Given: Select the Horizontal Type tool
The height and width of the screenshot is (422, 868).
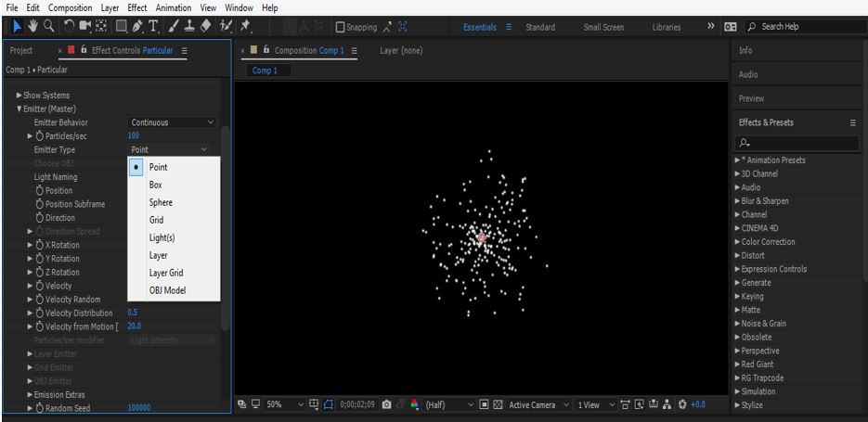Looking at the screenshot, I should [153, 26].
